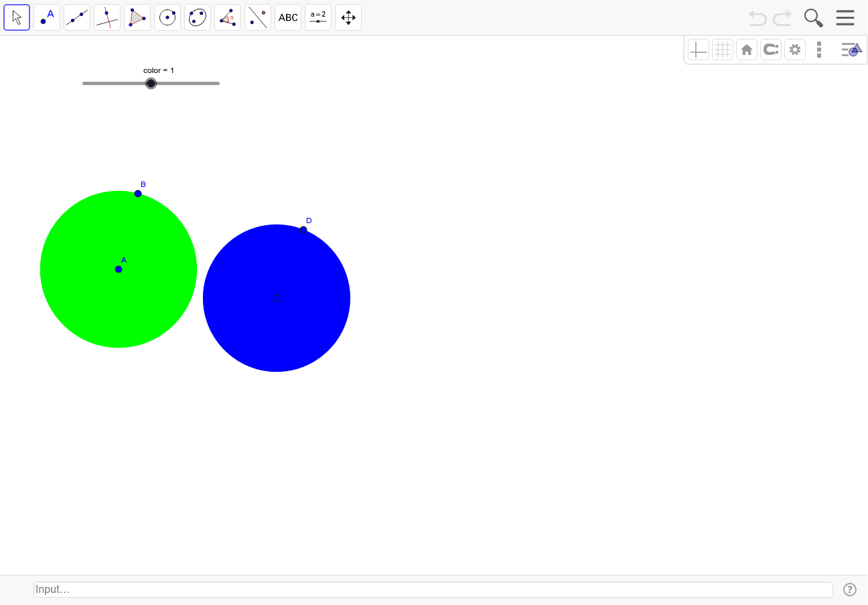This screenshot has width=868, height=605.
Task: Select the Slider a=2 tool
Action: (318, 17)
